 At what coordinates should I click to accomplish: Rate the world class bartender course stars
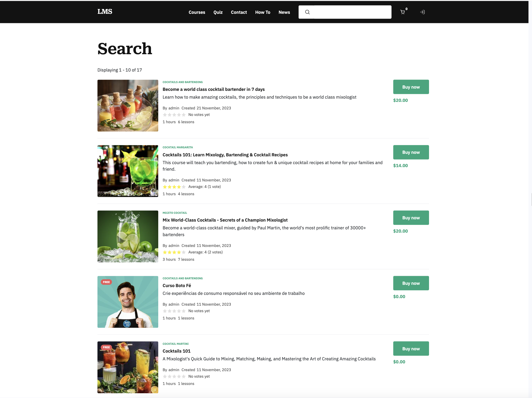[x=174, y=115]
